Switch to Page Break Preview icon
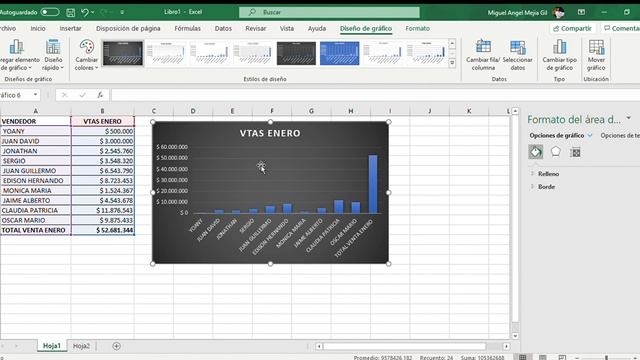This screenshot has height=360, width=640. [562, 357]
